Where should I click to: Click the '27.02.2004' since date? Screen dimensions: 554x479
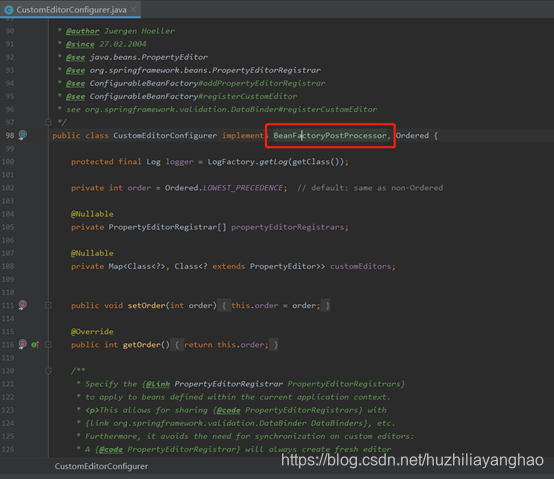(x=123, y=44)
